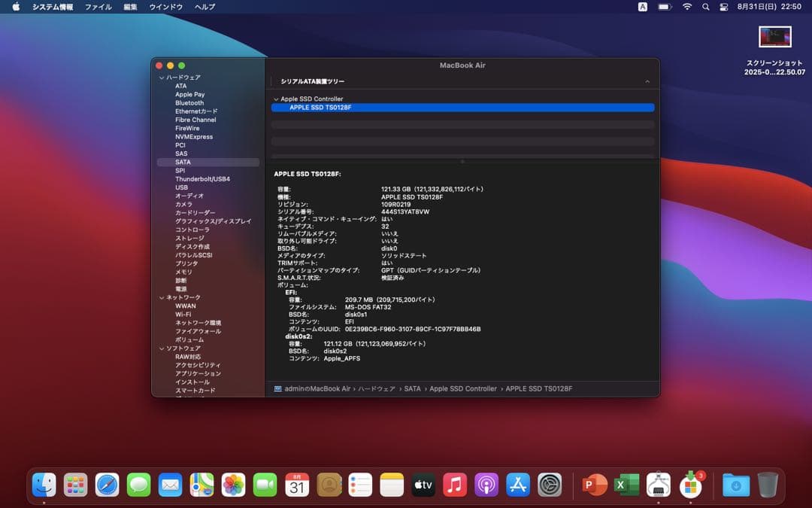Open Spotlight search from the menu bar
Viewport: 812px width, 508px height.
tap(705, 7)
